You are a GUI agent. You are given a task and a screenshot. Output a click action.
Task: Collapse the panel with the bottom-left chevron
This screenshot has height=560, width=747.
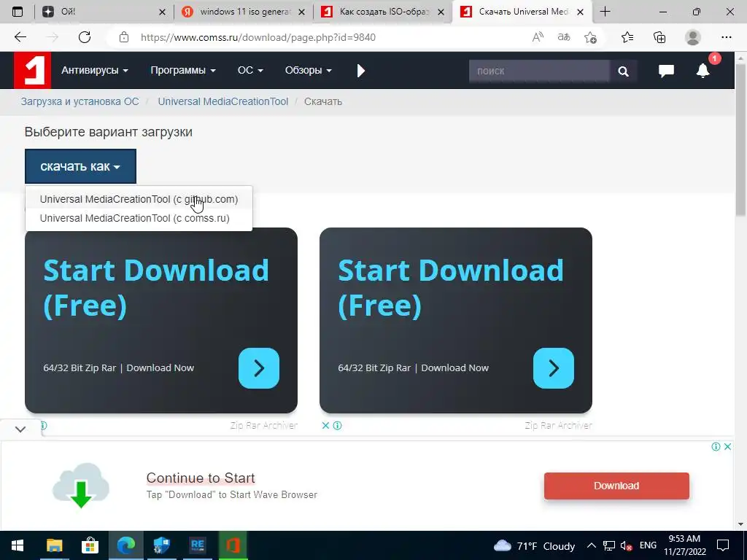point(20,429)
